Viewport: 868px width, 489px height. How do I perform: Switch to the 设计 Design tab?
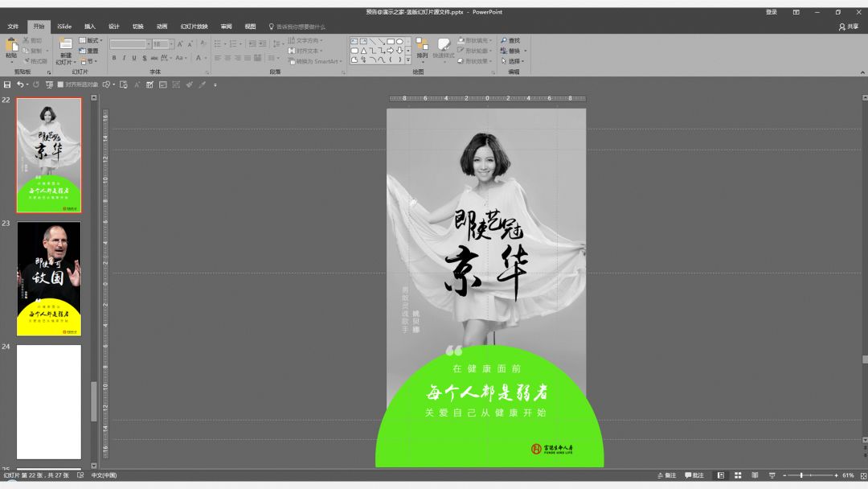tap(114, 27)
